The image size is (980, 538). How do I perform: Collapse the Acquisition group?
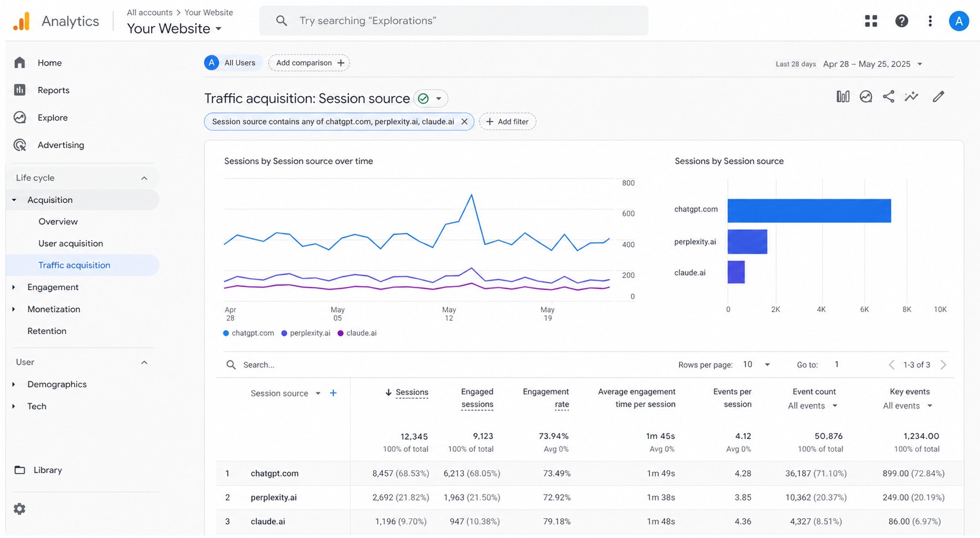tap(14, 200)
